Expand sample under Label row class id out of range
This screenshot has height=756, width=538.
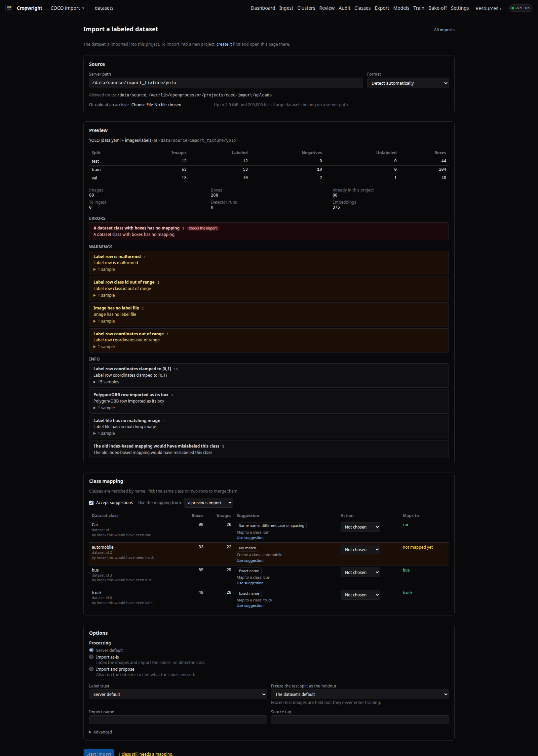point(104,295)
